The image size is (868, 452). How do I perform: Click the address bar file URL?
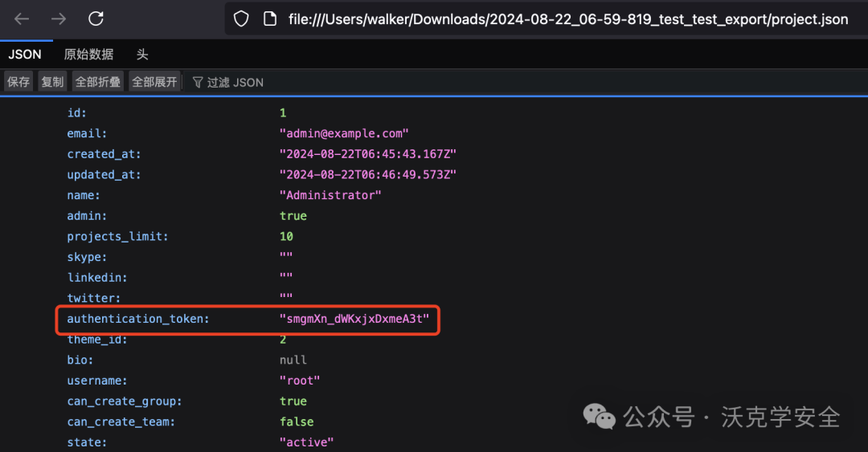click(568, 19)
